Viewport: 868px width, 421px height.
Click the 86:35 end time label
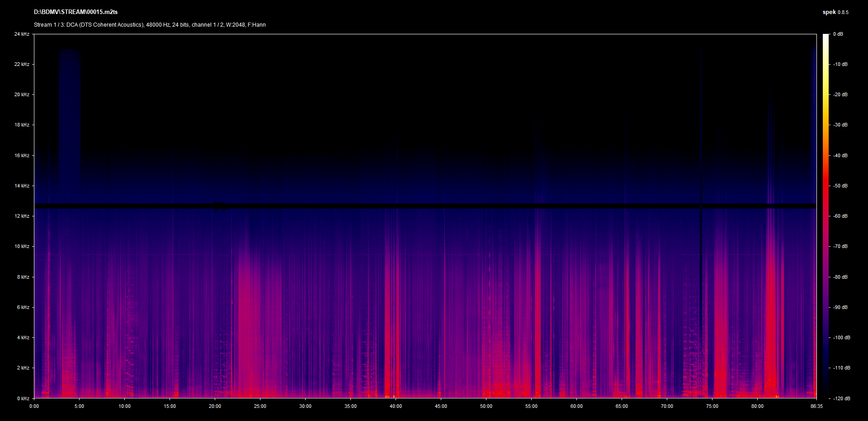tap(816, 406)
